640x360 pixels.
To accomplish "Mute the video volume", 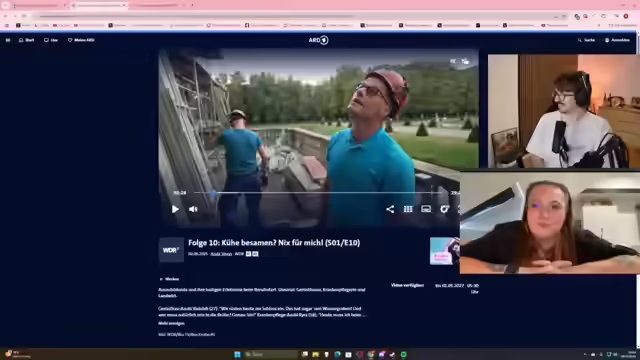I will [193, 209].
